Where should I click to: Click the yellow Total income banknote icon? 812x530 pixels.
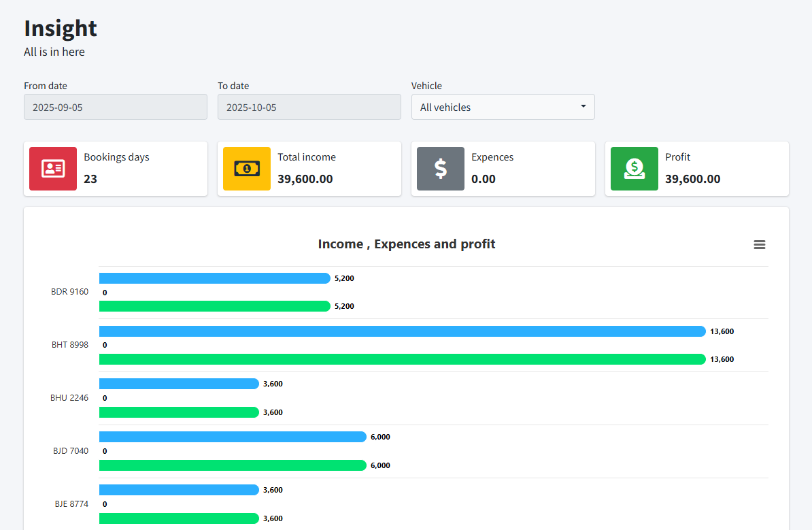point(247,169)
